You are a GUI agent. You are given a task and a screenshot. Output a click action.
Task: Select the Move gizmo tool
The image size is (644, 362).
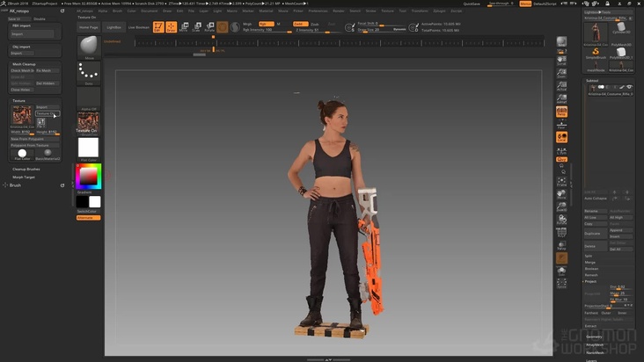point(184,27)
